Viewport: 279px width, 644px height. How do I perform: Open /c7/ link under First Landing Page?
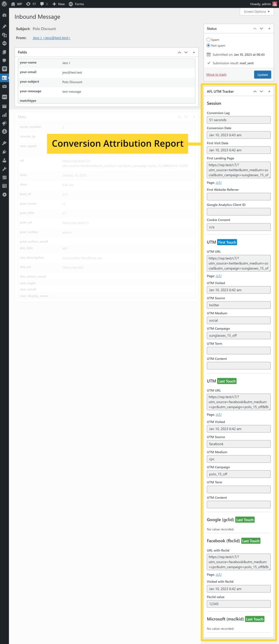(219, 183)
